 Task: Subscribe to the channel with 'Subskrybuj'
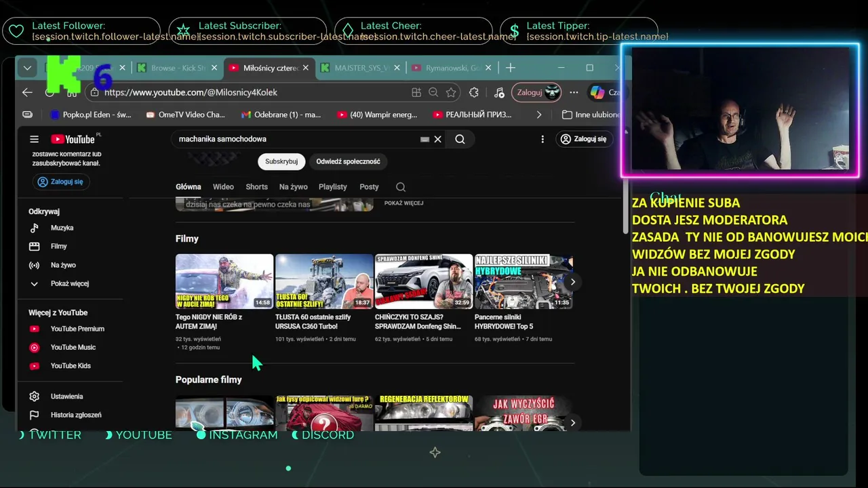(281, 161)
